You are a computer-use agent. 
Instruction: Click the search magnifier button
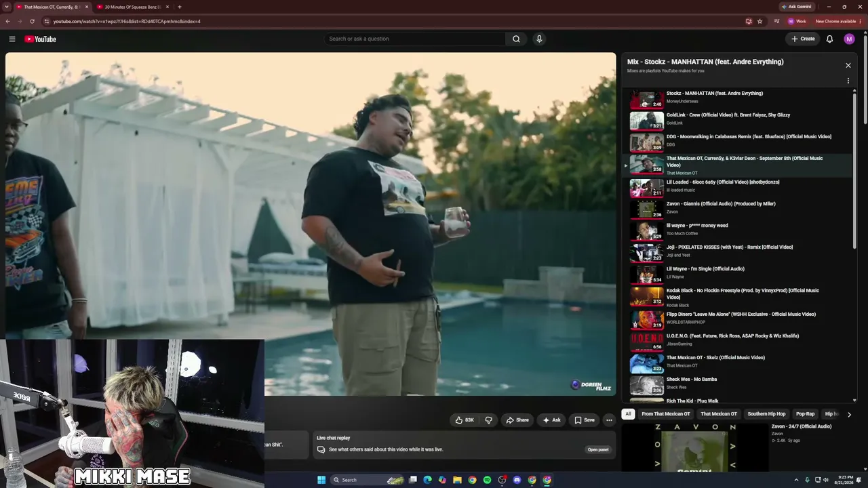516,39
